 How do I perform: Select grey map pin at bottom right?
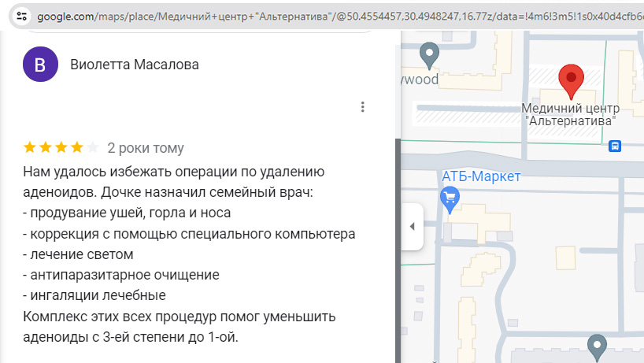(597, 345)
